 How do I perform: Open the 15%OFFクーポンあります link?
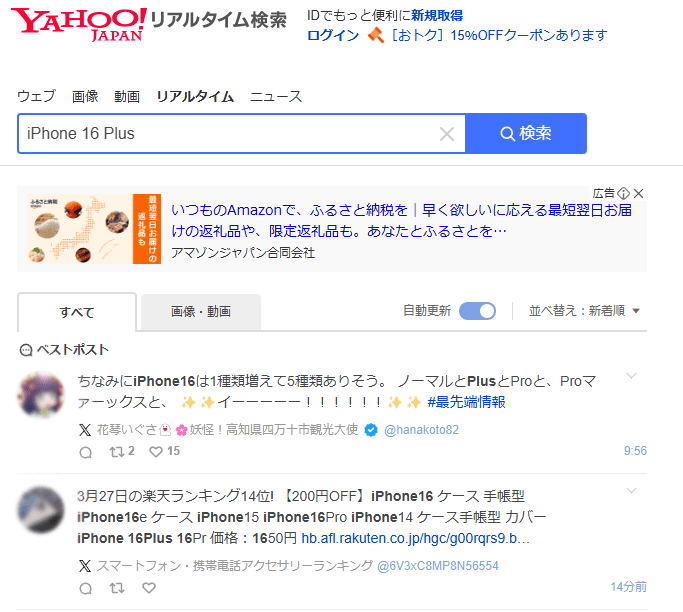point(499,35)
